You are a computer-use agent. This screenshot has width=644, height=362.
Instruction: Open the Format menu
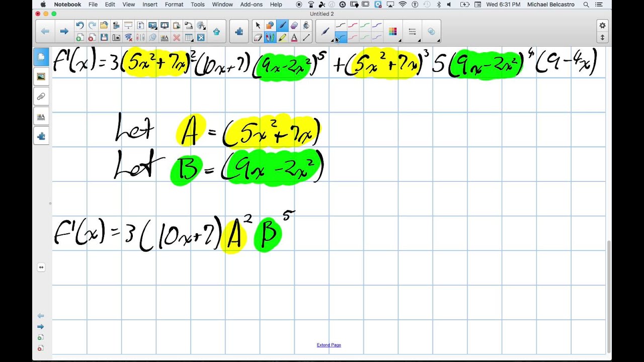pos(174,5)
